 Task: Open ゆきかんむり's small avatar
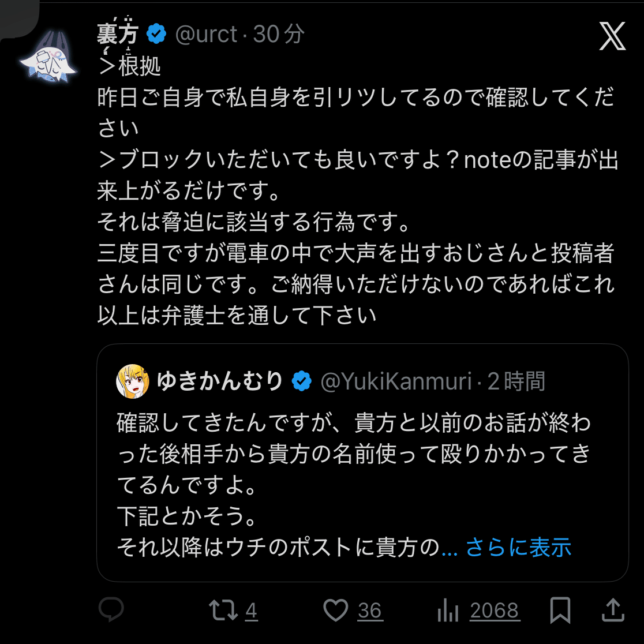click(133, 381)
